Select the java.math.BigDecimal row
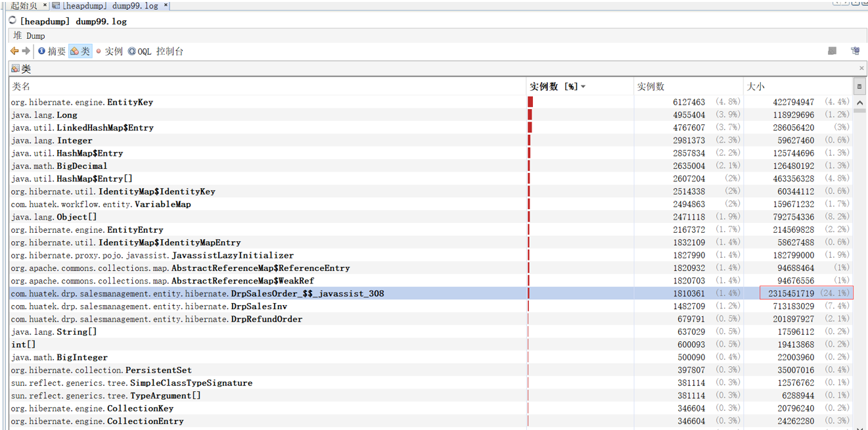 (431, 166)
